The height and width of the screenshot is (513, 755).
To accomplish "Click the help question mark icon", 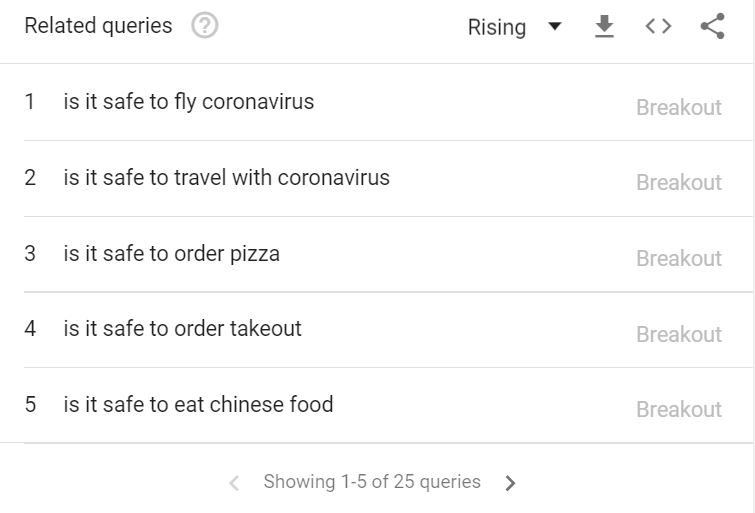I will click(x=204, y=26).
